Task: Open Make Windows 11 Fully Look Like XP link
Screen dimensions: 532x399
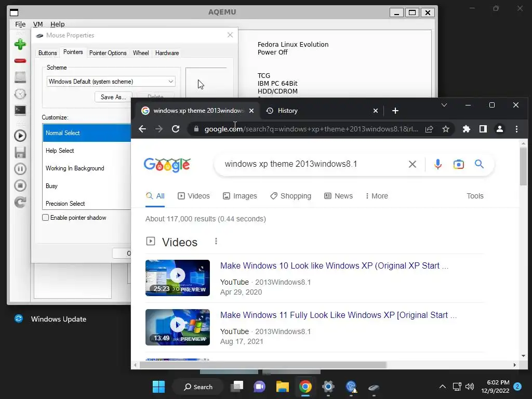Action: pyautogui.click(x=338, y=315)
